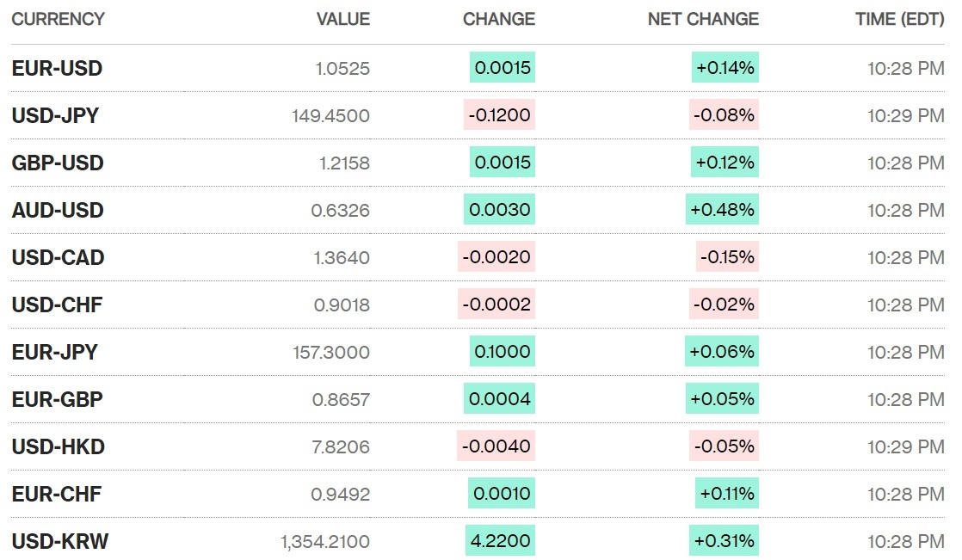The width and height of the screenshot is (962, 560).
Task: Select the NET CHANGE column header
Action: pos(703,19)
